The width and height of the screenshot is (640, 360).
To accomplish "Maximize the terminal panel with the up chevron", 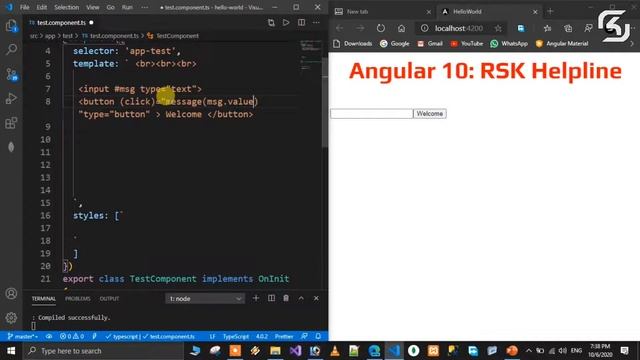I will click(301, 298).
